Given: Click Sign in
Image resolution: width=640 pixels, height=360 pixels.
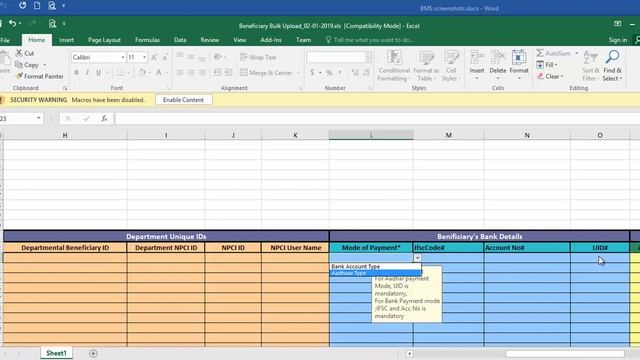Looking at the screenshot, I should [x=618, y=40].
